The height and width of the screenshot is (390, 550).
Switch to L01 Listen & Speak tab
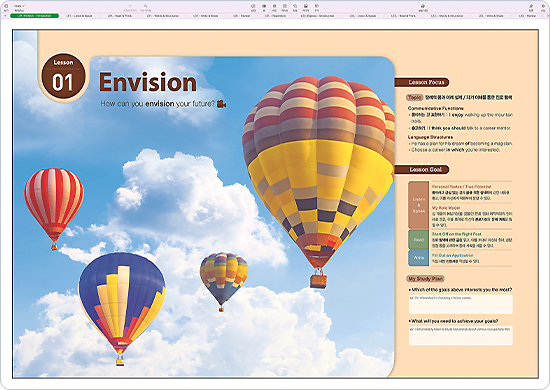tap(79, 16)
